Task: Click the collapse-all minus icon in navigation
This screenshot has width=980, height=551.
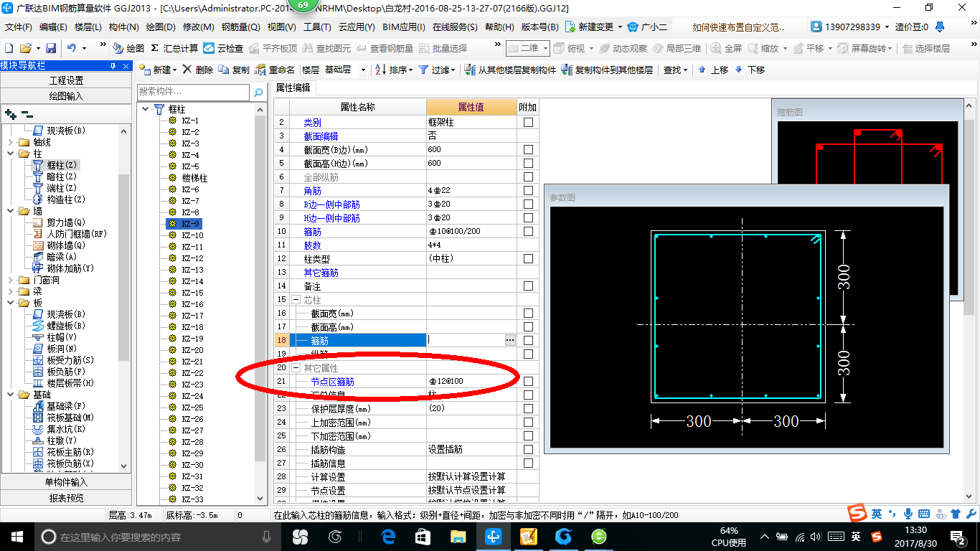Action: coord(27,114)
